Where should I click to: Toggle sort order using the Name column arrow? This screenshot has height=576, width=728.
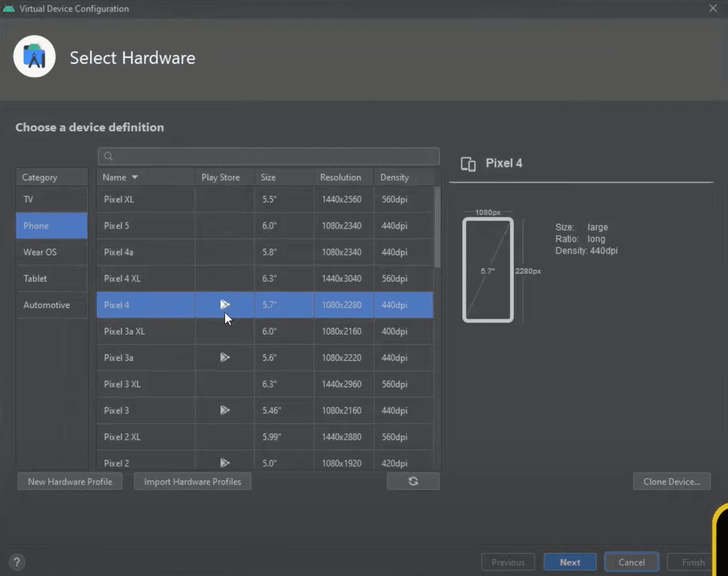click(135, 177)
